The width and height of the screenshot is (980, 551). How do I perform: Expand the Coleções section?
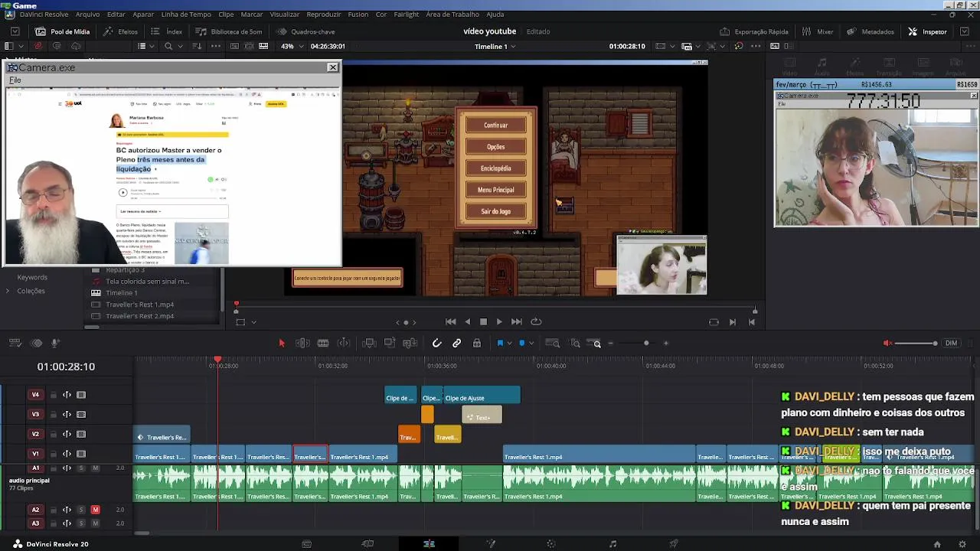point(8,291)
